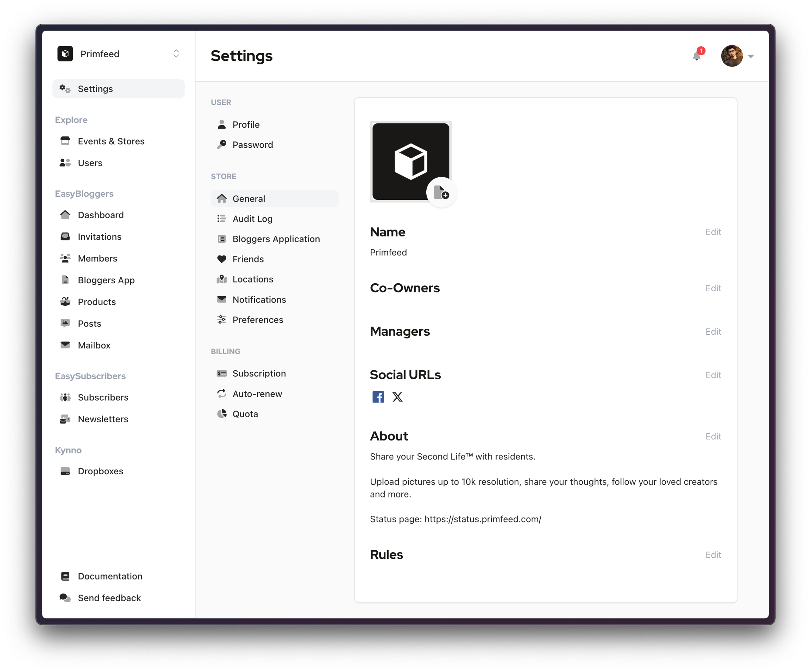The image size is (811, 672).
Task: Click the Subscribers people icon
Action: point(65,398)
